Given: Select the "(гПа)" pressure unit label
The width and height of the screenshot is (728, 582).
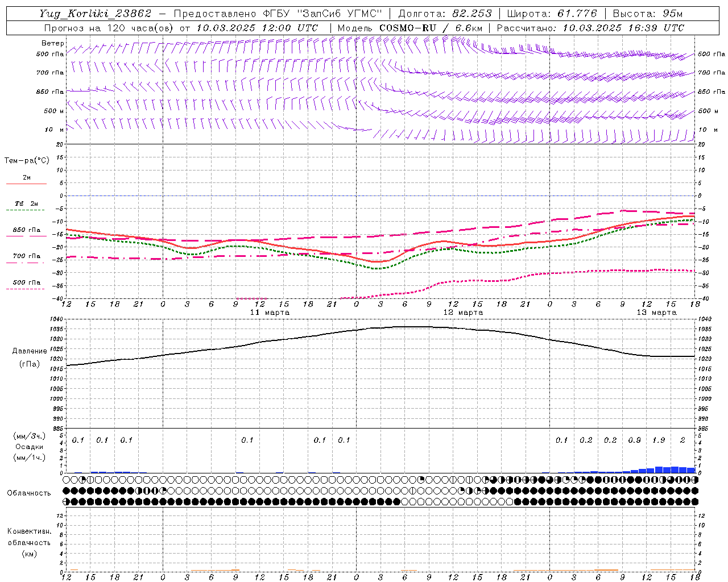Looking at the screenshot, I should 29,364.
